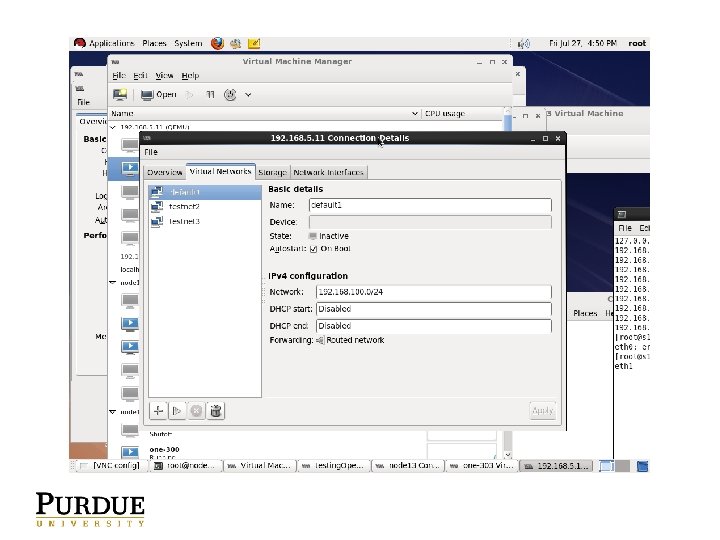Open the System menu
720x540 pixels.
[188, 43]
